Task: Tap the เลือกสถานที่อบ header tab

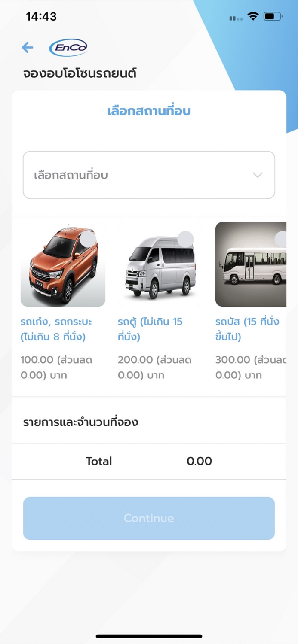Action: point(149,111)
